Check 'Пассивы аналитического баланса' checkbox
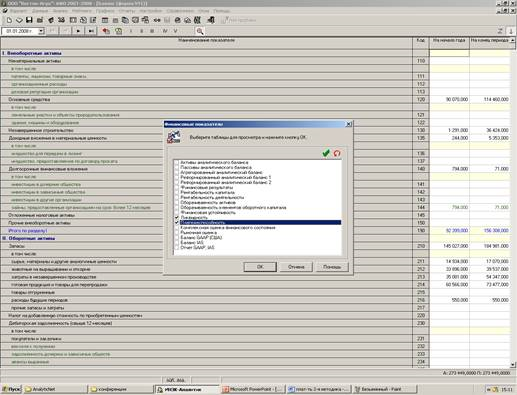 point(177,168)
